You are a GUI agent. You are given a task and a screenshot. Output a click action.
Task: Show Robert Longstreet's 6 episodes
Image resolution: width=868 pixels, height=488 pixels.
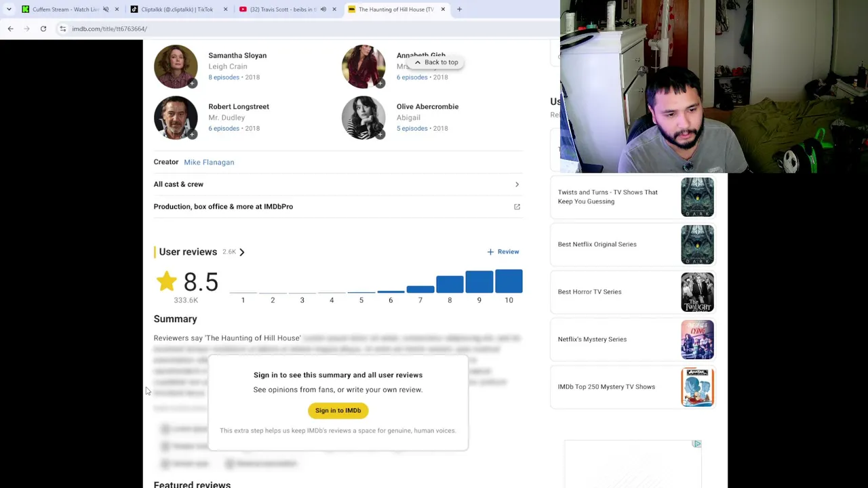click(224, 128)
